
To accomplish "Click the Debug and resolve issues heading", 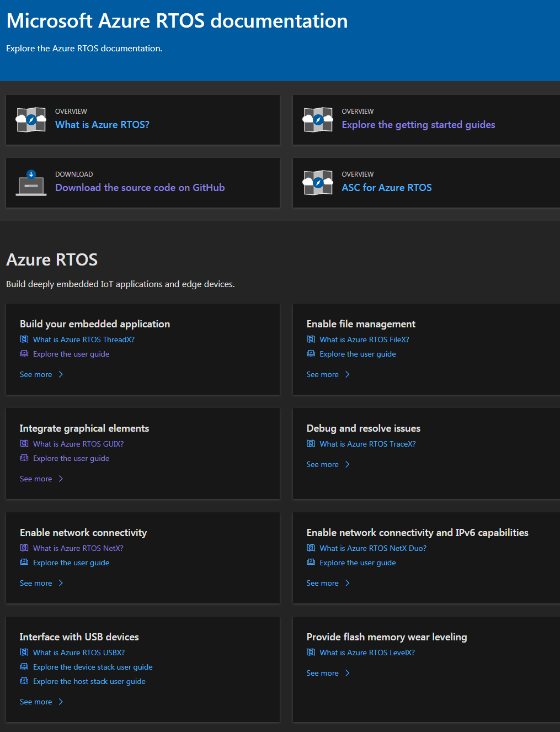I will tap(364, 428).
